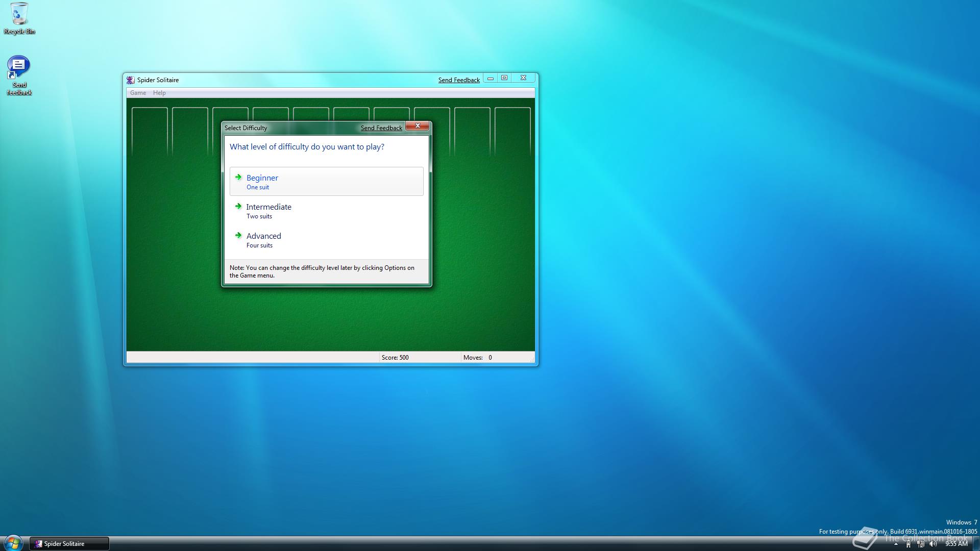Viewport: 980px width, 551px height.
Task: Click Send Feedback link in Spider Solitaire title bar
Action: click(x=459, y=80)
